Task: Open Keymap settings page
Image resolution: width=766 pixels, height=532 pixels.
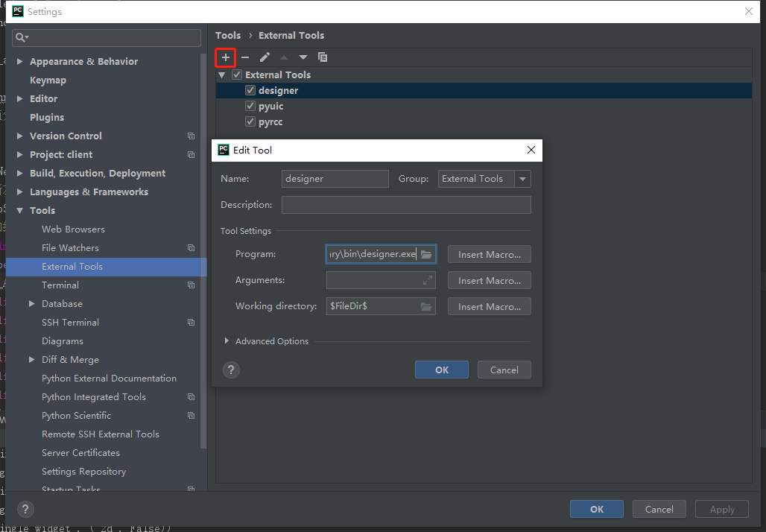Action: click(x=48, y=80)
